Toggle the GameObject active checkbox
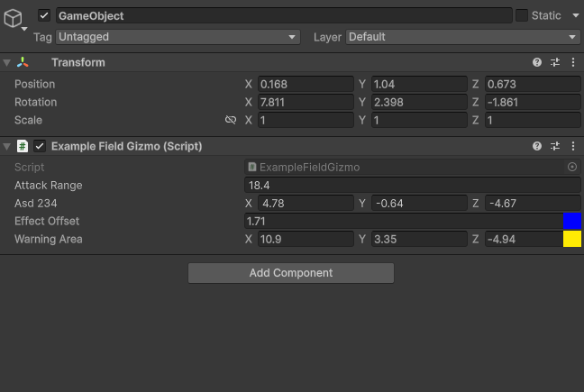 pyautogui.click(x=44, y=15)
